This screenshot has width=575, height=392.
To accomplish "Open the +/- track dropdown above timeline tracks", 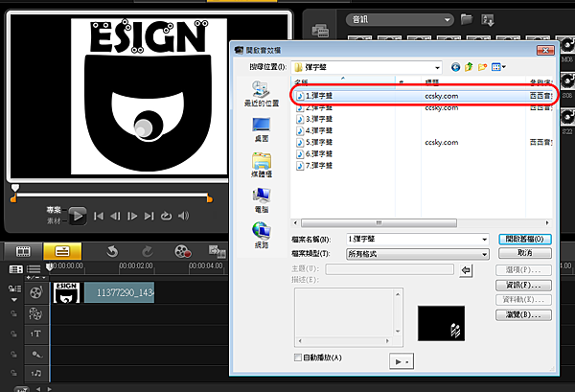I will click(36, 278).
